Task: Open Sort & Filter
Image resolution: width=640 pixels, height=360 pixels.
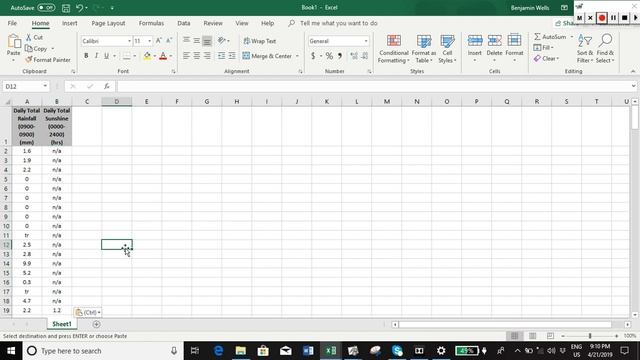Action: pyautogui.click(x=585, y=49)
